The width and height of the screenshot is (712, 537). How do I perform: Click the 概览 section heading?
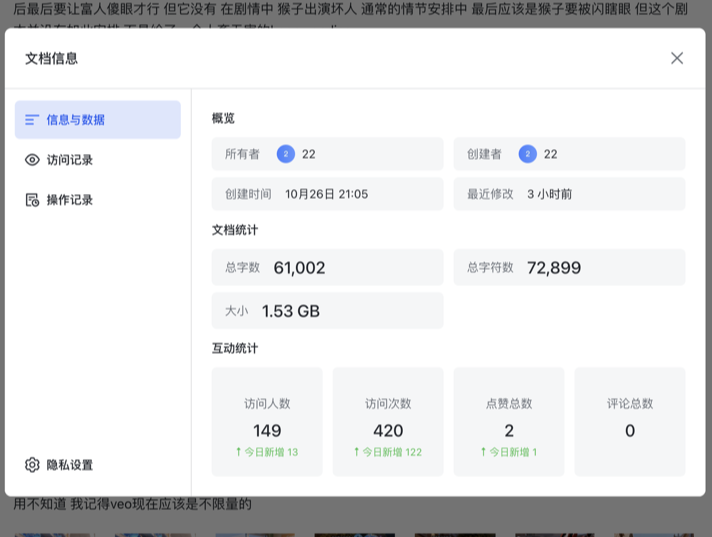(223, 118)
